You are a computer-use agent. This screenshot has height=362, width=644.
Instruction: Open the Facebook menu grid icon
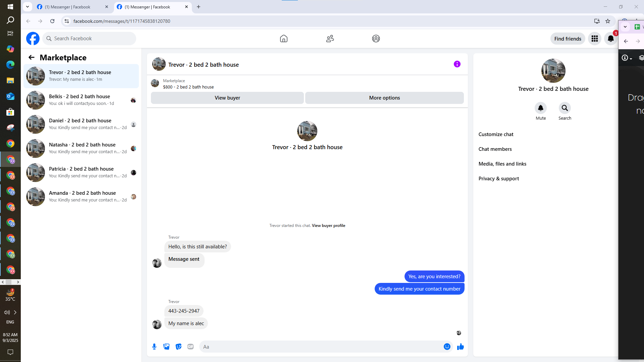pos(595,39)
